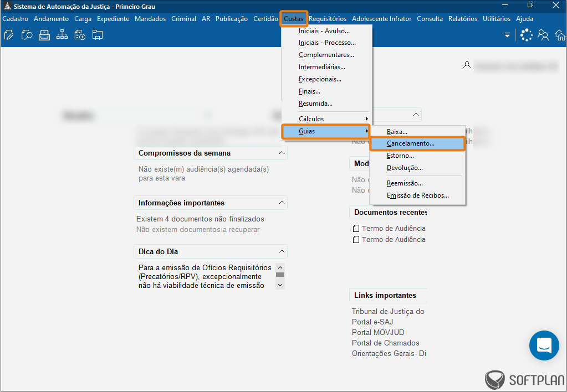The height and width of the screenshot is (392, 567).
Task: Open the Requisitórios menu
Action: 328,19
